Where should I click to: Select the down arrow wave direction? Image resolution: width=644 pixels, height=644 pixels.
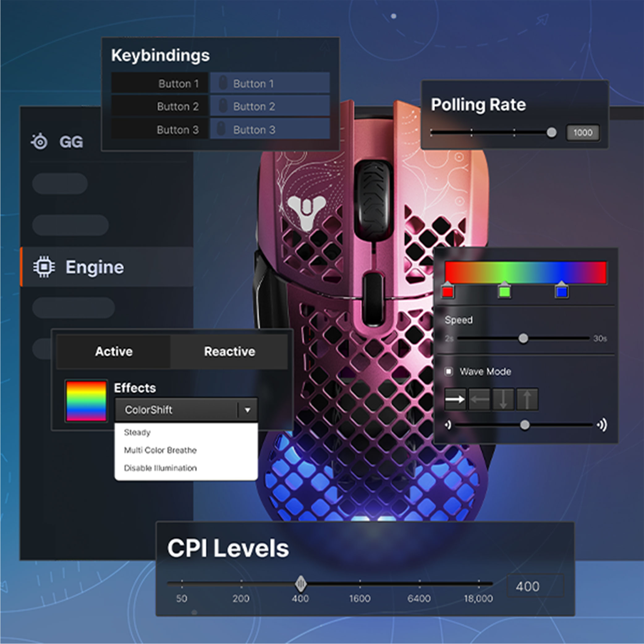tap(503, 399)
